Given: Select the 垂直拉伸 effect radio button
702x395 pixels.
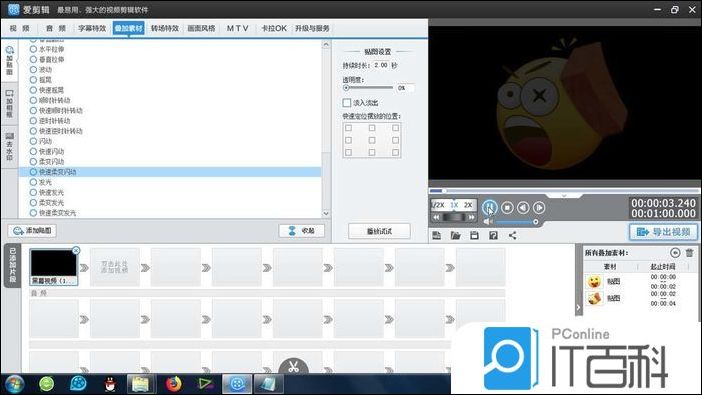Looking at the screenshot, I should pos(33,59).
